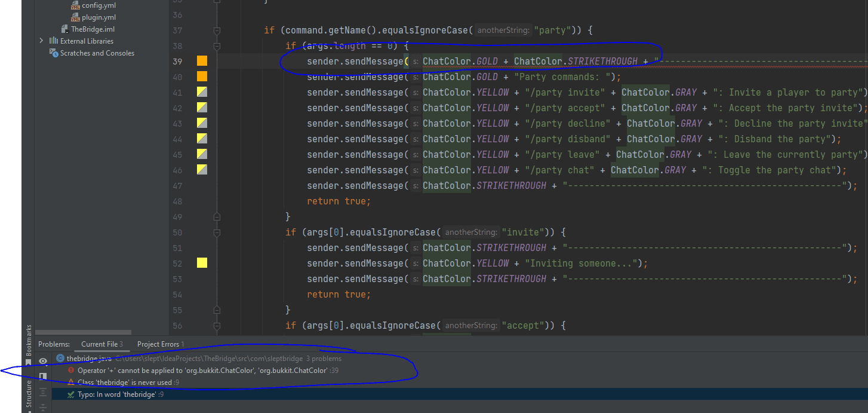Click the warning icon for never used class
868x413 pixels.
click(x=71, y=383)
